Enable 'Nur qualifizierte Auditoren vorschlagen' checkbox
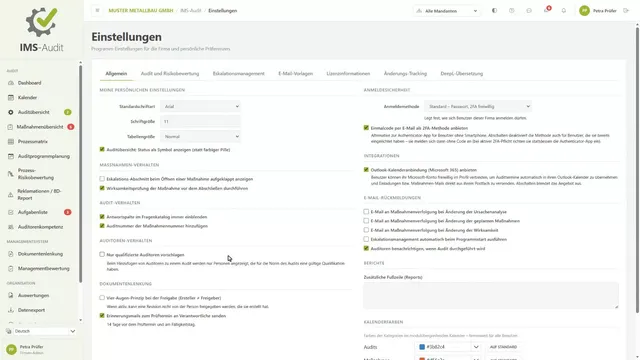 [102, 254]
